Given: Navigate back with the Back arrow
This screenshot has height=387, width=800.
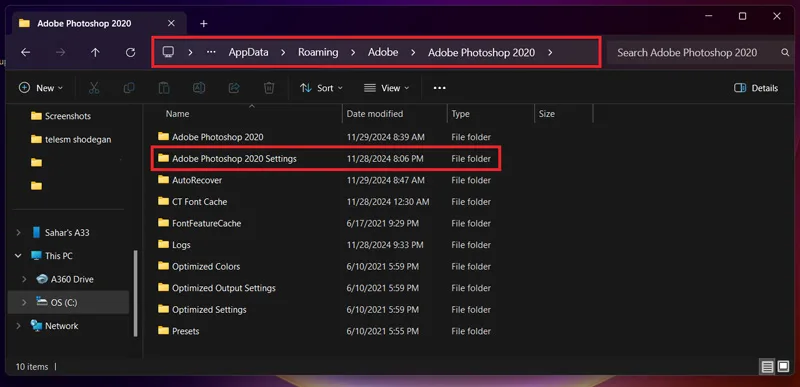Looking at the screenshot, I should 26,52.
